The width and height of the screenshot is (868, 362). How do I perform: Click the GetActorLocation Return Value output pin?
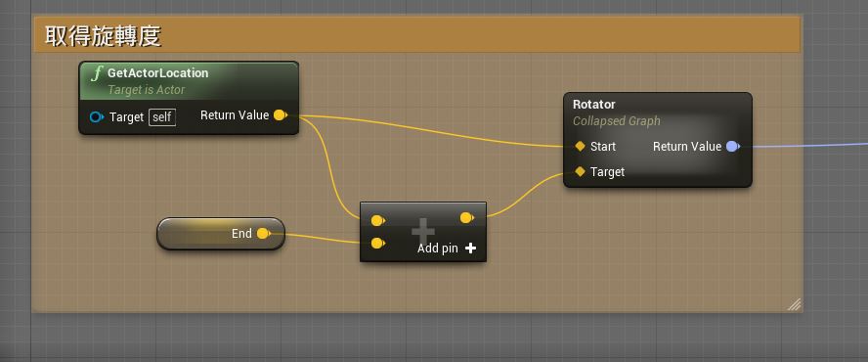pyautogui.click(x=281, y=115)
